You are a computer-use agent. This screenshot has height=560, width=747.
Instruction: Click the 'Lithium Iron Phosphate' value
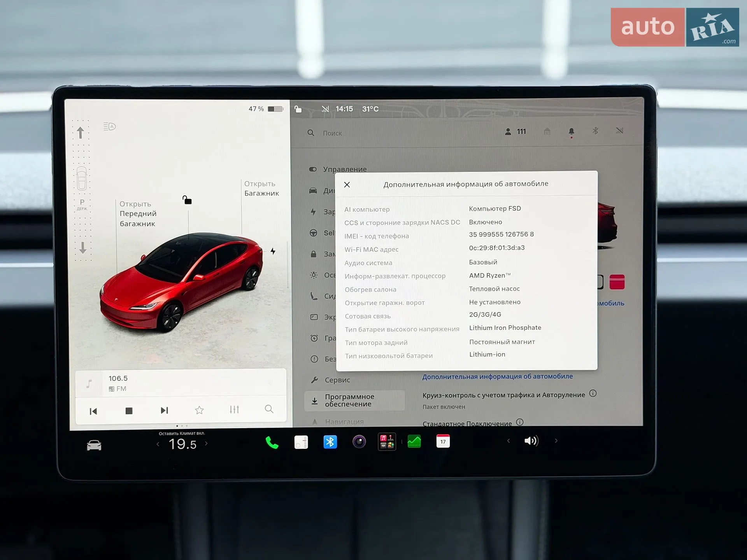pos(505,328)
